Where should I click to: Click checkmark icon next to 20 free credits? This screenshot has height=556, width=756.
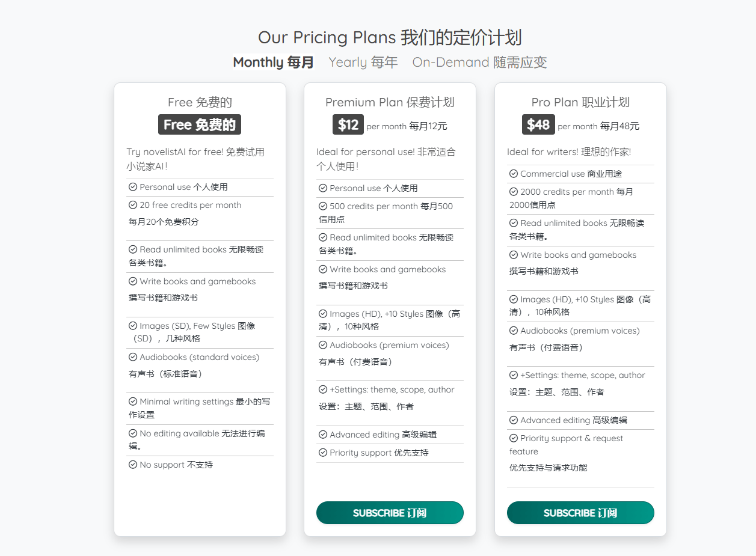click(133, 205)
